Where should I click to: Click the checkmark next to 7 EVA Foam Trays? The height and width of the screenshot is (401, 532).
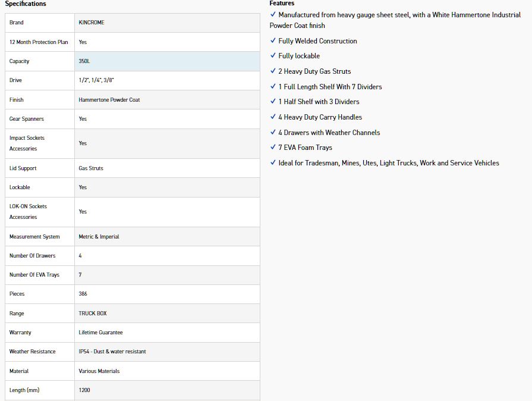pos(273,147)
